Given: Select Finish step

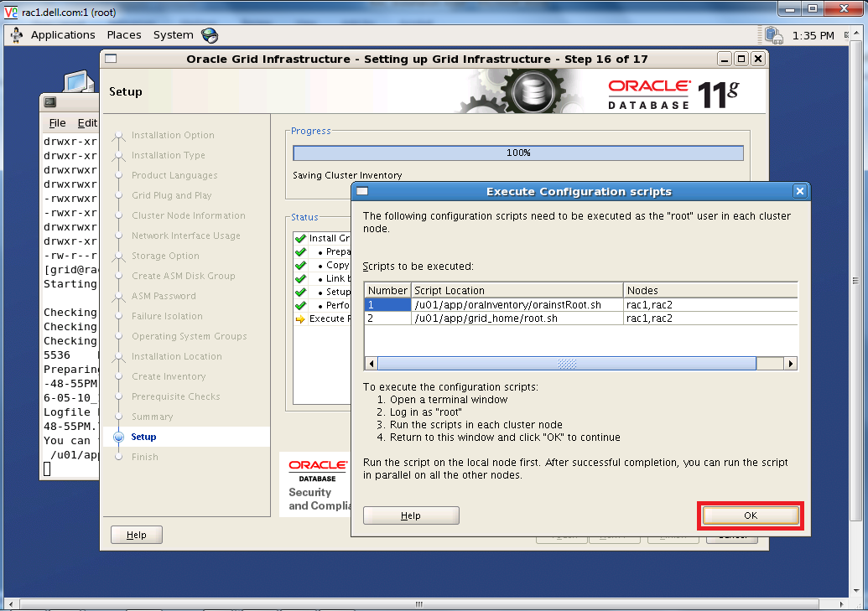Looking at the screenshot, I should (x=145, y=457).
